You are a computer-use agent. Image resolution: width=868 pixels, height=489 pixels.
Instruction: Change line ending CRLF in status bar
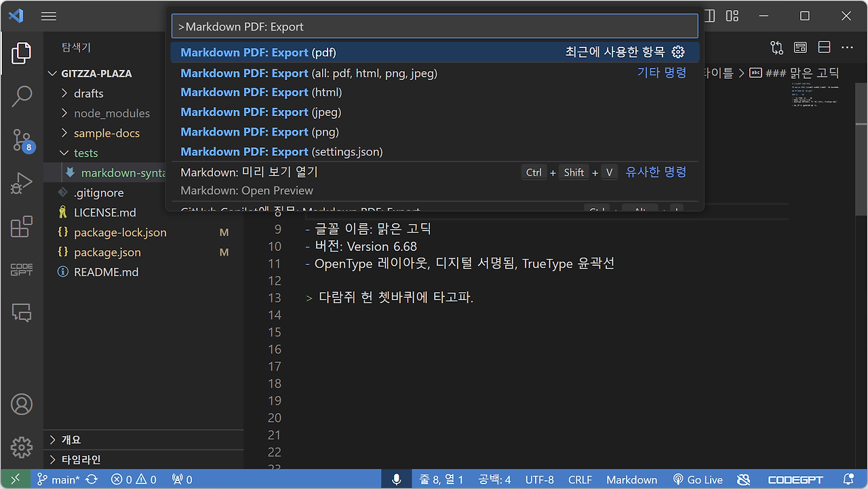[x=580, y=480]
